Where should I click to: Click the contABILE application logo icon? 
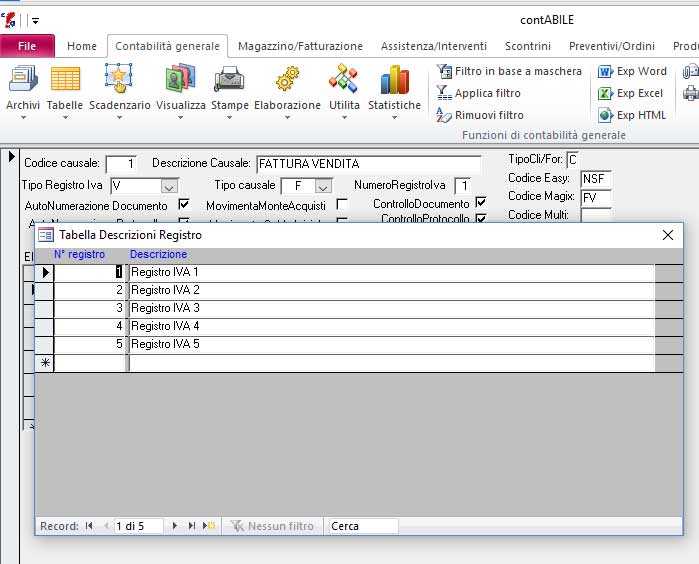[x=8, y=20]
